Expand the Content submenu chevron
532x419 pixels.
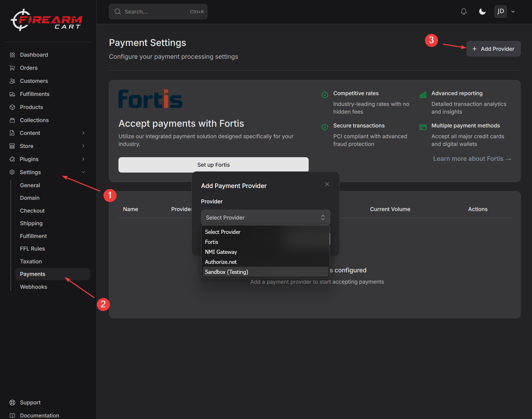83,133
